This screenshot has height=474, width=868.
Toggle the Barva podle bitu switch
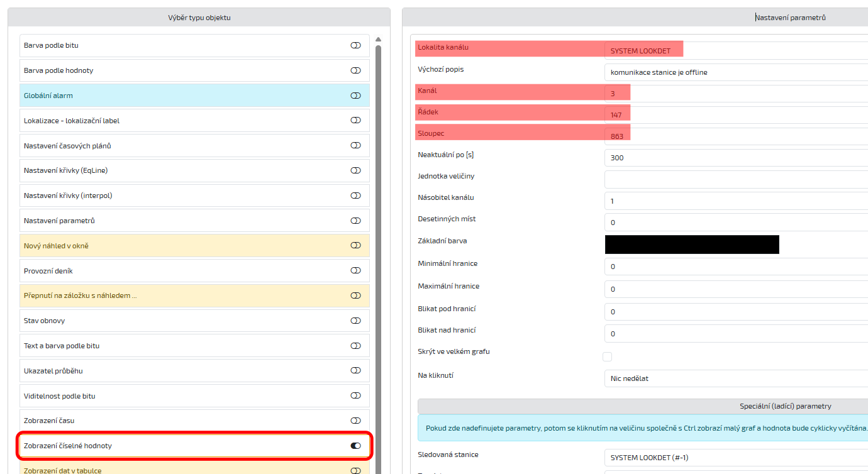click(x=355, y=45)
